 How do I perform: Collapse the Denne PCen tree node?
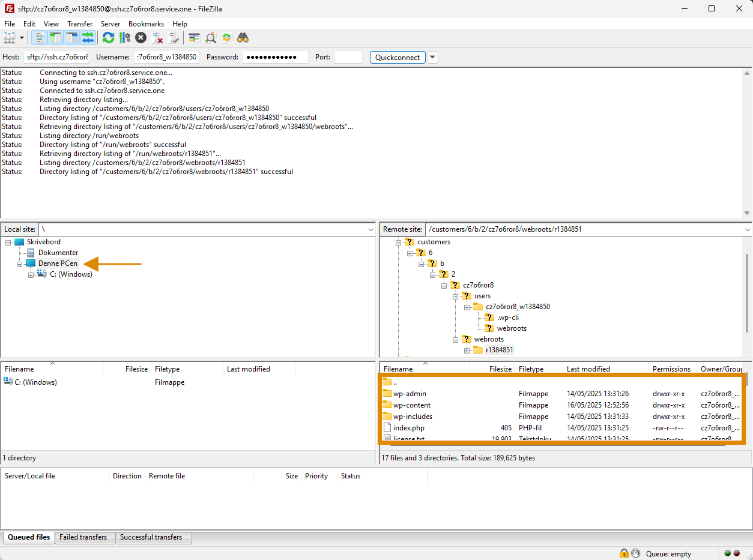coord(20,263)
